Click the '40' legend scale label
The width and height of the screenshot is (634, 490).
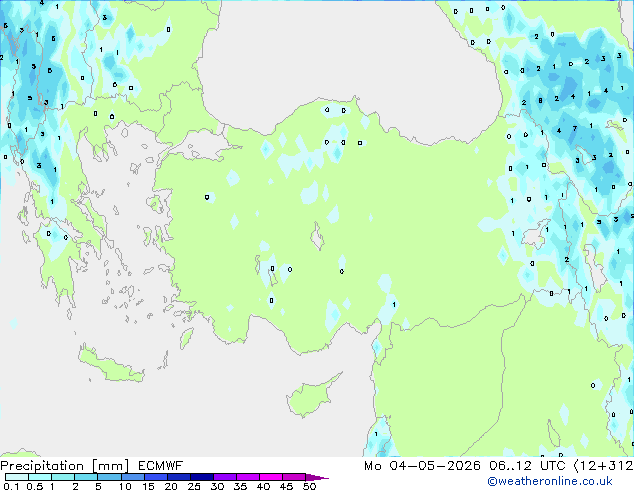point(264,486)
